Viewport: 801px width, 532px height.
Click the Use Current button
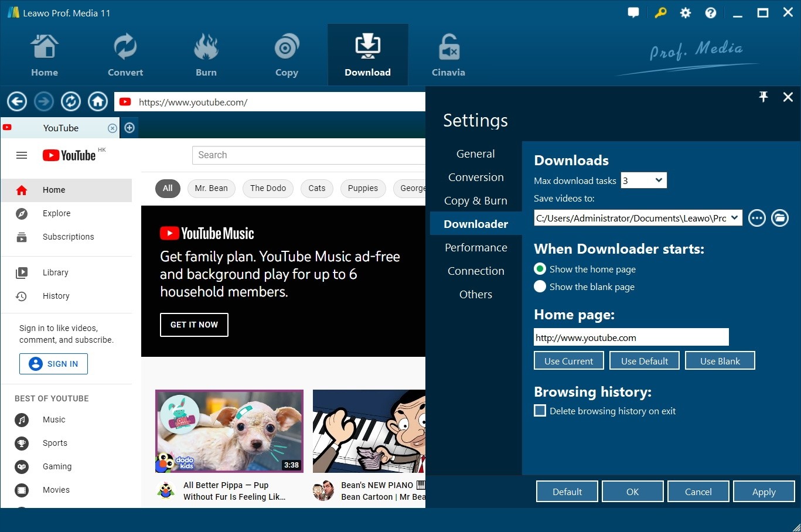coord(568,361)
